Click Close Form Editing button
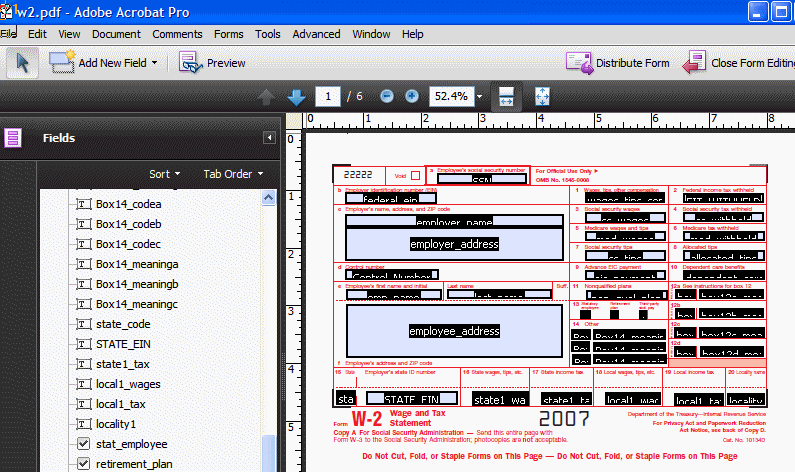 tap(739, 63)
